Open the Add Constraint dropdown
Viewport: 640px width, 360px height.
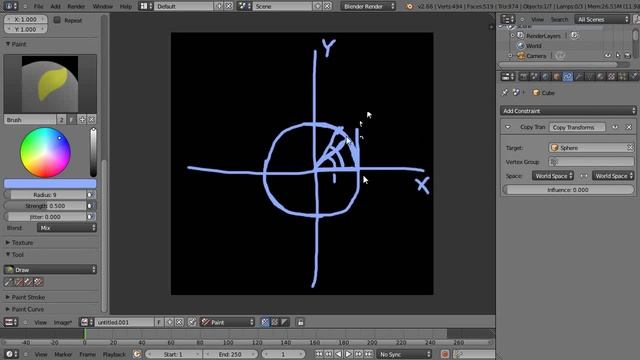pos(568,111)
